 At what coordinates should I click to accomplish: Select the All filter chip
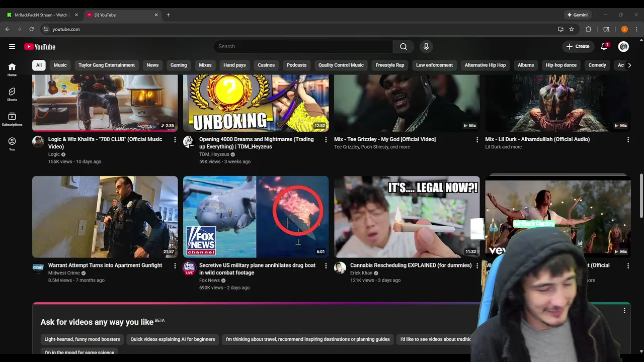point(39,65)
